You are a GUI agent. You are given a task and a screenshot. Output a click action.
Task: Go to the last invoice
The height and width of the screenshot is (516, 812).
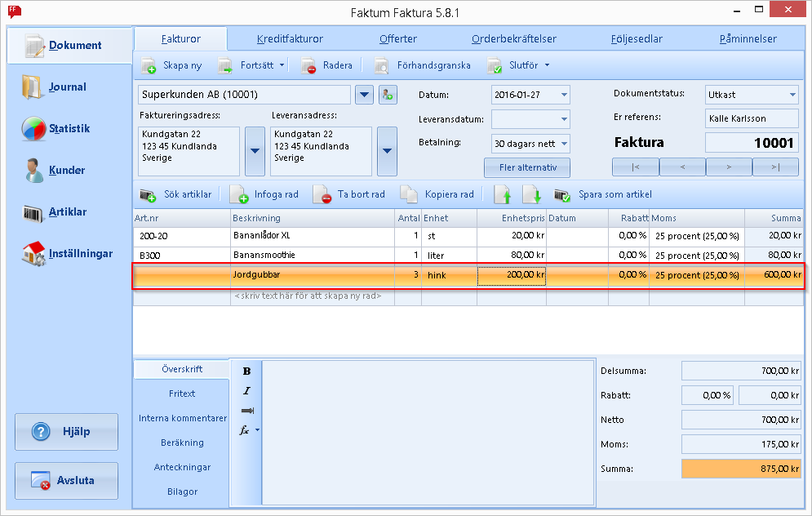coord(775,167)
